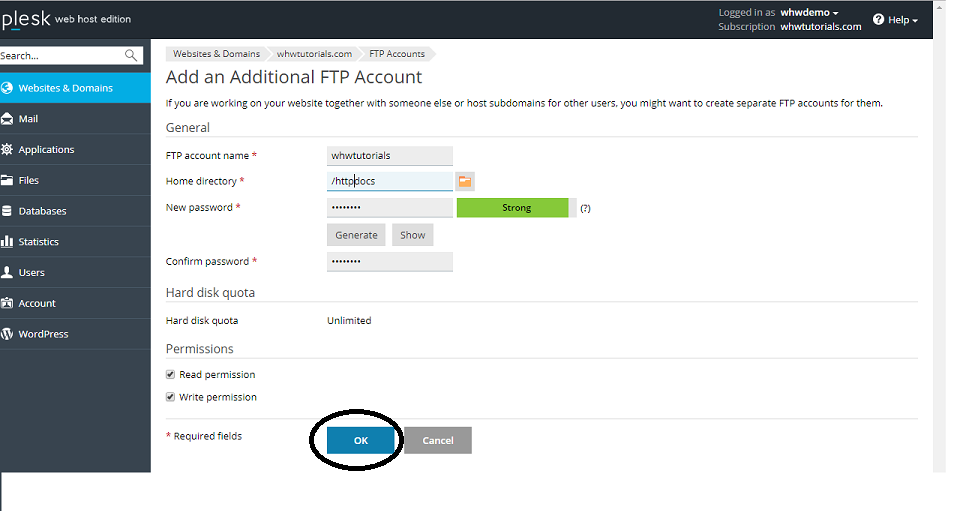
Task: Click the WordPress logo icon
Action: pos(7,334)
